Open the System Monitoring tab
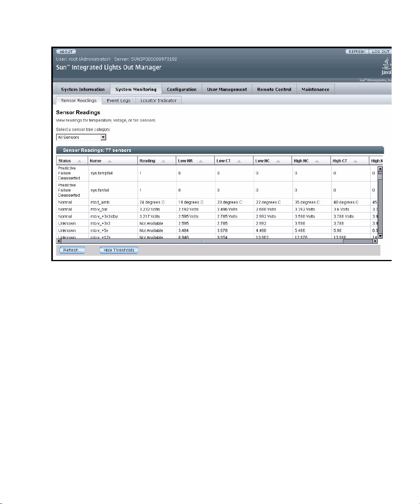Viewport: 420px width, 504px height. pos(136,89)
